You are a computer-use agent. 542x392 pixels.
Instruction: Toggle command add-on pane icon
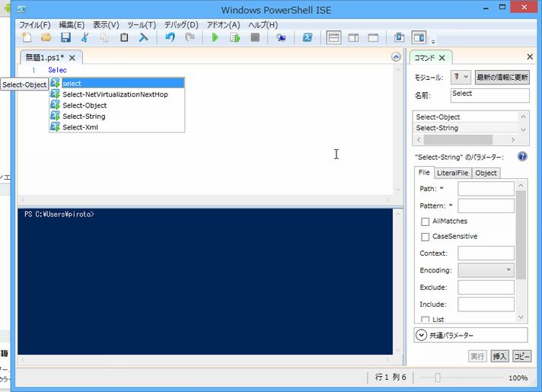click(419, 37)
